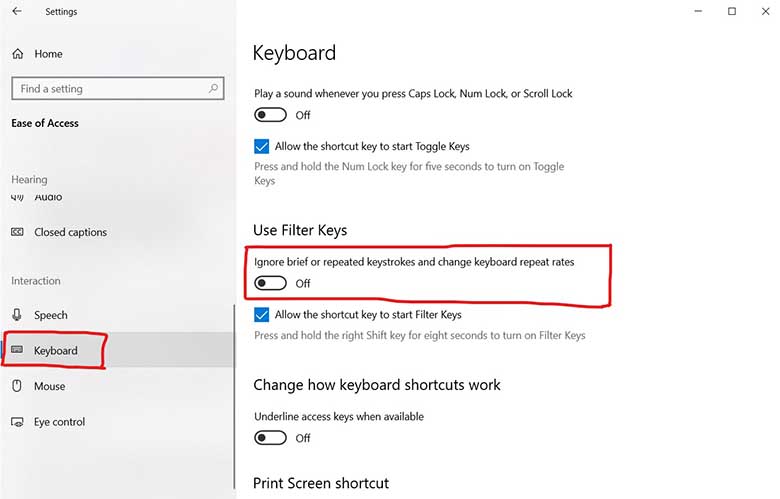Click the Mouse icon in sidebar
The width and height of the screenshot is (780, 499).
pos(17,386)
